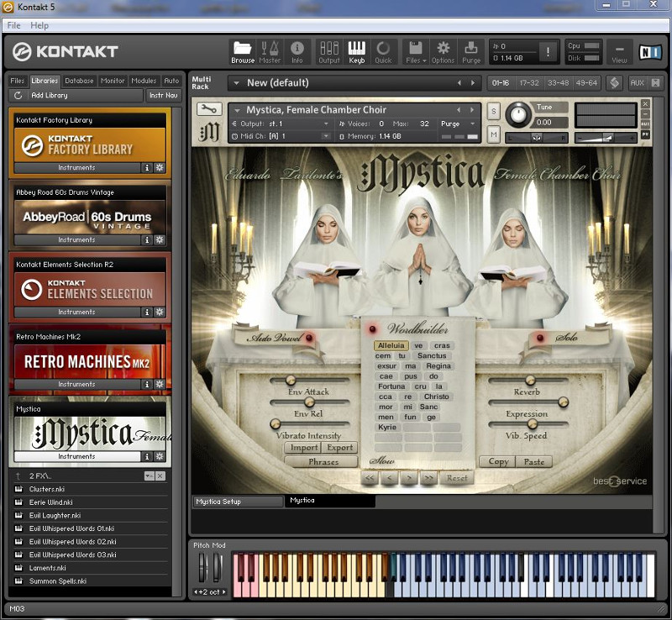Open the Output mixer section
This screenshot has width=672, height=620.
coord(329,52)
